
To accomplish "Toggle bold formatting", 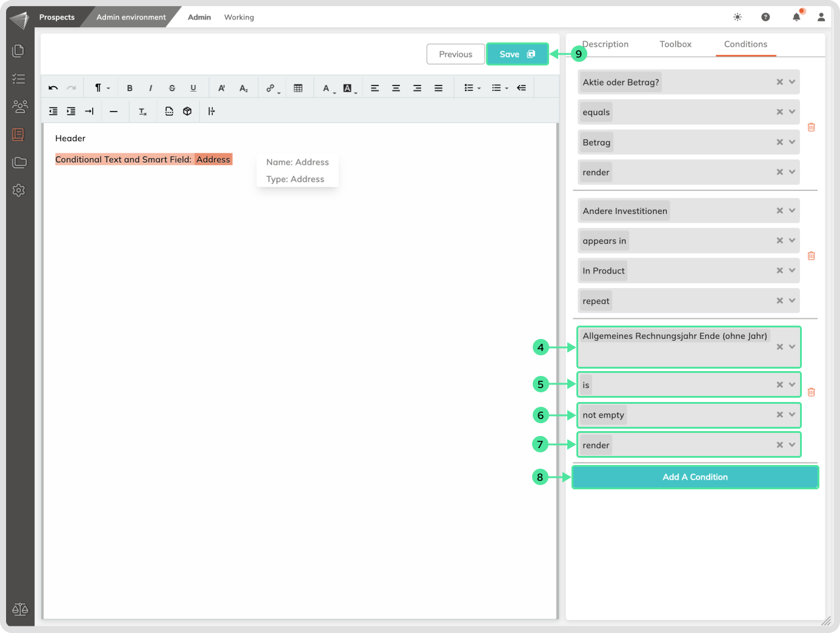I will coord(130,88).
